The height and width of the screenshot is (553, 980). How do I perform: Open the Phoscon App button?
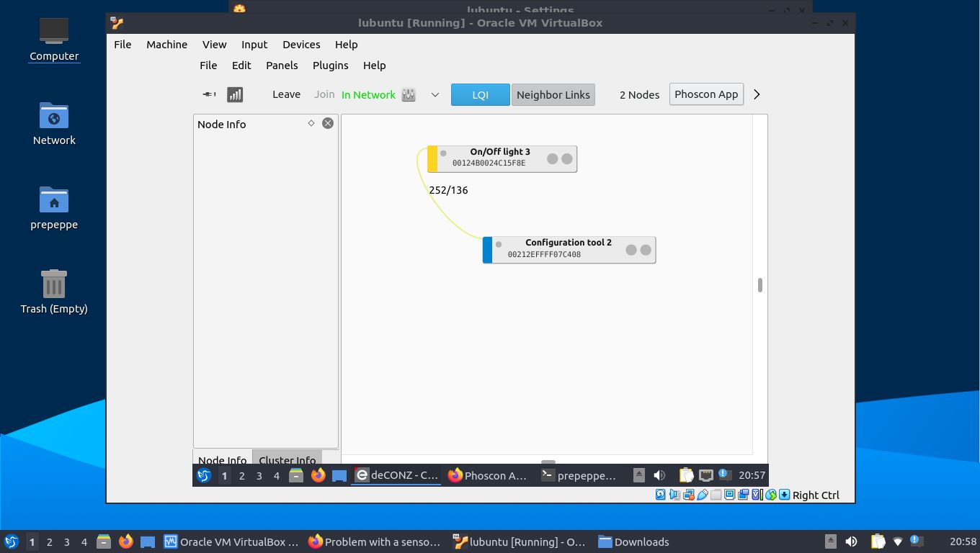[x=706, y=94]
